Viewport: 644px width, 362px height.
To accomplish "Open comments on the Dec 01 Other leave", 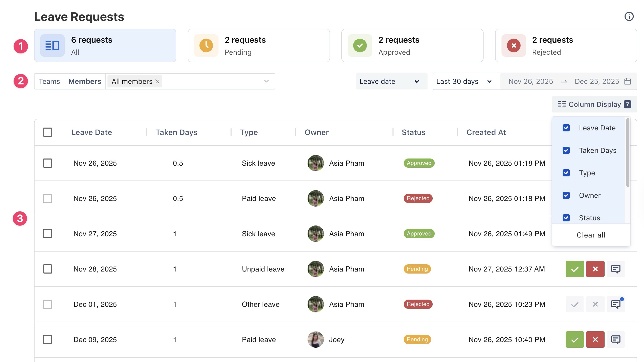I will (615, 304).
